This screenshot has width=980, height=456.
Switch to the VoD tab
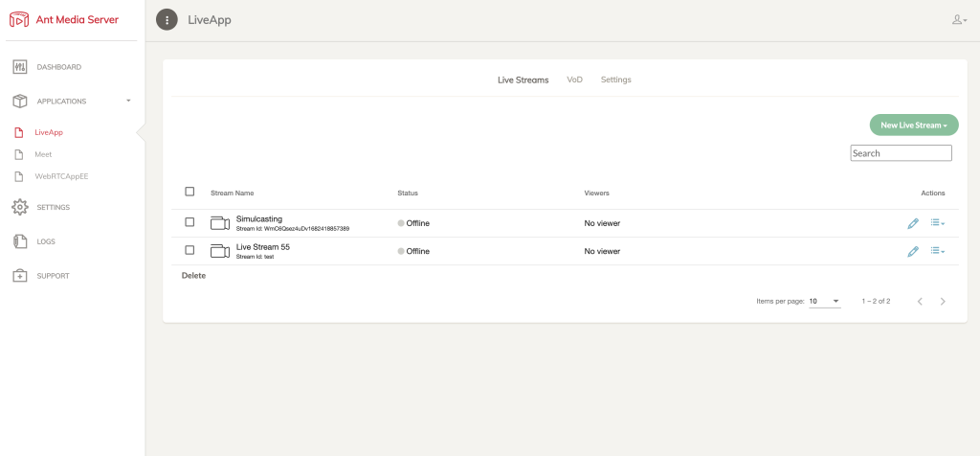pyautogui.click(x=574, y=80)
